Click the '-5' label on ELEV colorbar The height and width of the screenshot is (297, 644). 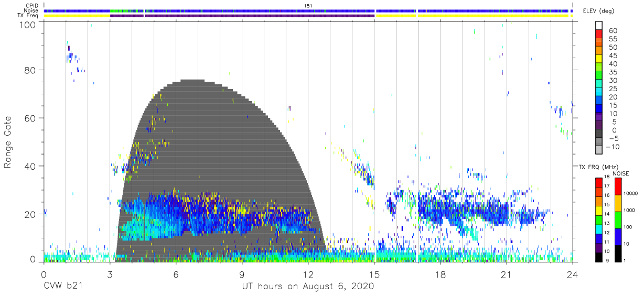coord(613,139)
